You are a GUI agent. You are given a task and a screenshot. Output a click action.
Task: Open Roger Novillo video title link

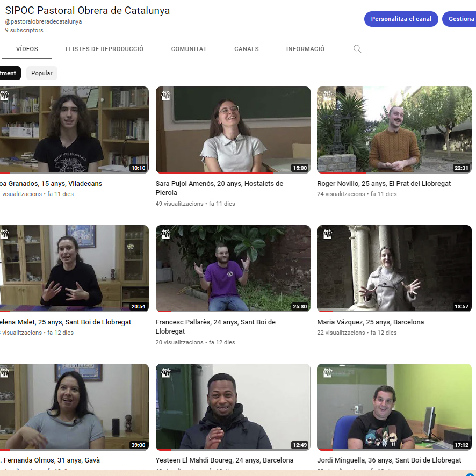[x=384, y=184]
